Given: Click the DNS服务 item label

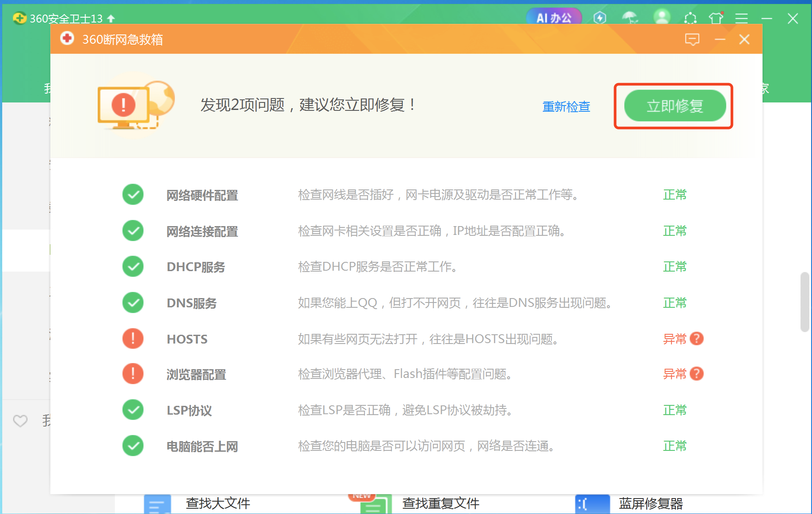Looking at the screenshot, I should [x=191, y=303].
